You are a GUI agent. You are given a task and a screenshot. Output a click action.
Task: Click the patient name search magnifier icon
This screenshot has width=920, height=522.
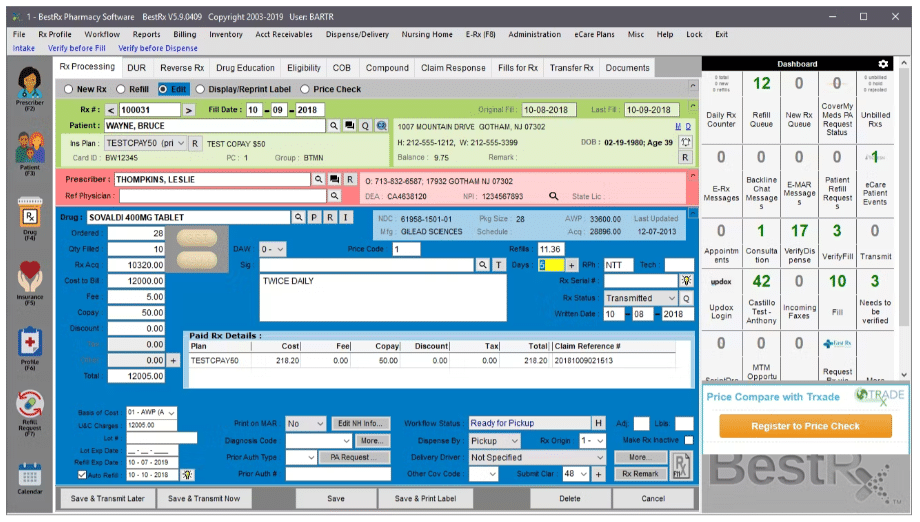(334, 126)
